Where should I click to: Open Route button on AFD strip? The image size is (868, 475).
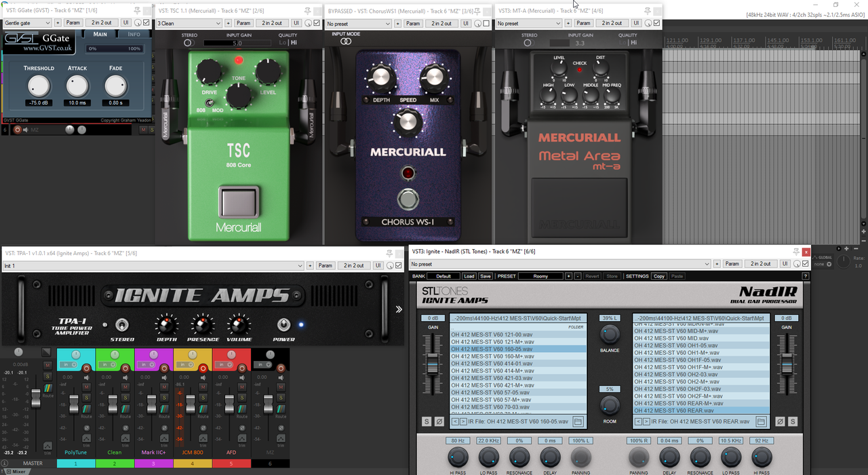tap(241, 409)
